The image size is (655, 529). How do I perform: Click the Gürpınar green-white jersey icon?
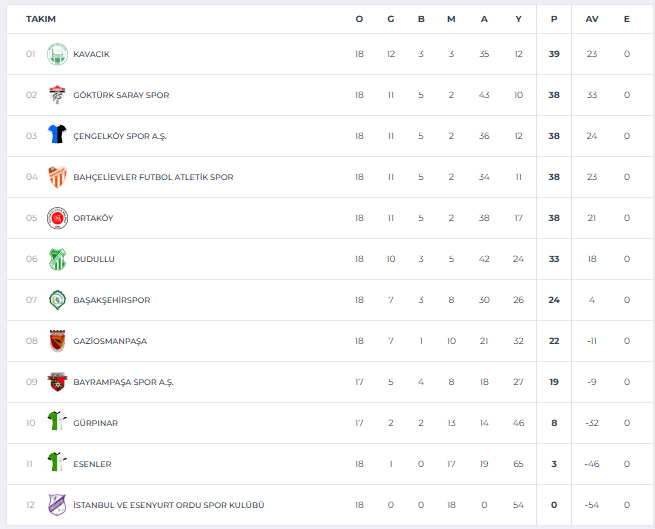click(57, 421)
